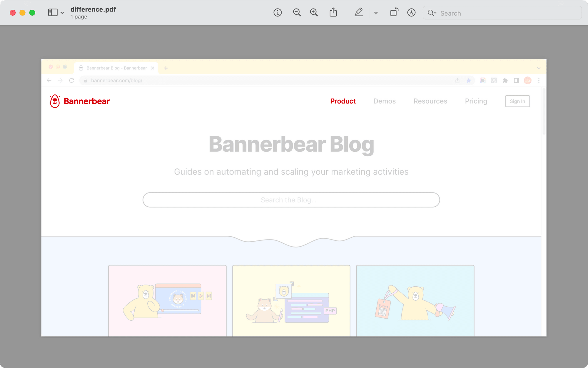Open the Share menu in Preview
Viewport: 588px width, 368px height.
[333, 12]
